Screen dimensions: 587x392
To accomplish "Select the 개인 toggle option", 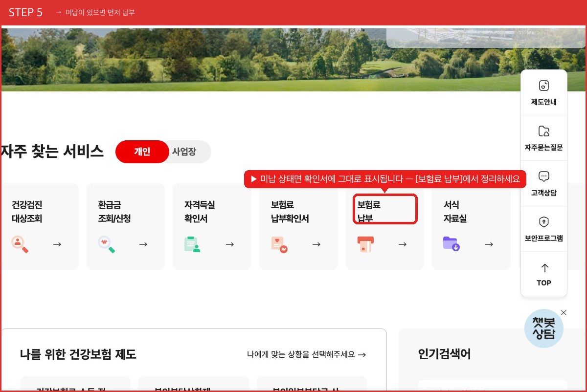I will click(x=142, y=152).
